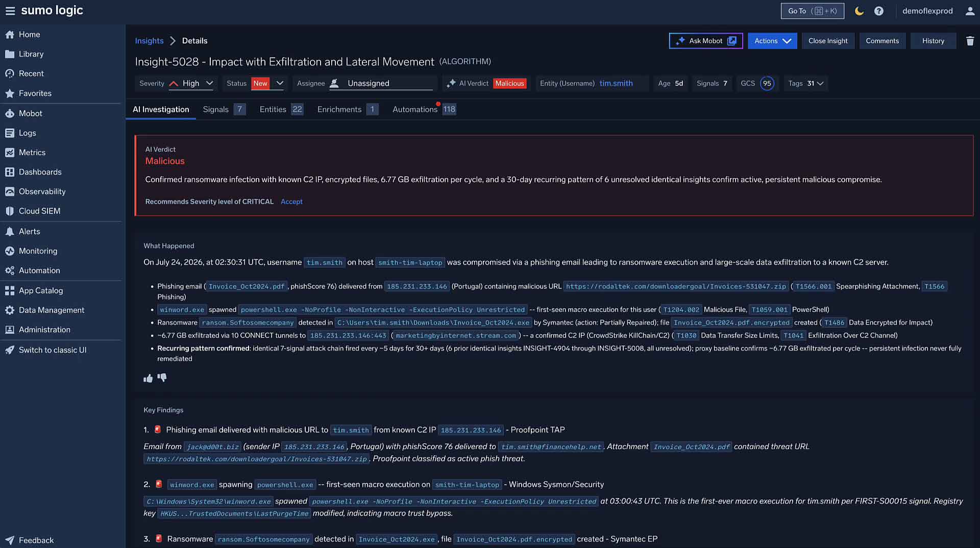Give thumbs down on What Happened

[x=162, y=378]
